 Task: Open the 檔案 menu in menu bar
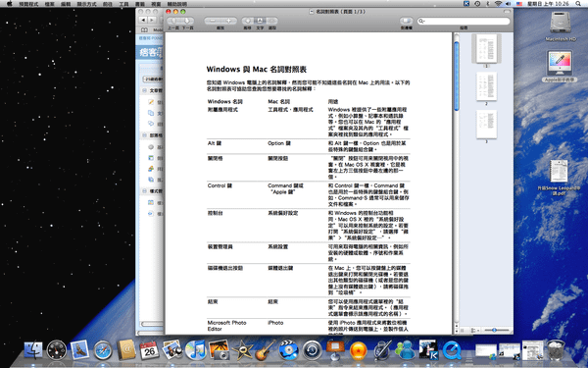click(50, 4)
